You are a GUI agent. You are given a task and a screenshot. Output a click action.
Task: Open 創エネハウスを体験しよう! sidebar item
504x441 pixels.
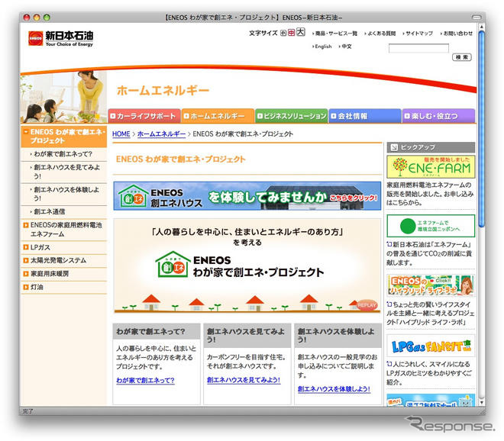tap(63, 194)
